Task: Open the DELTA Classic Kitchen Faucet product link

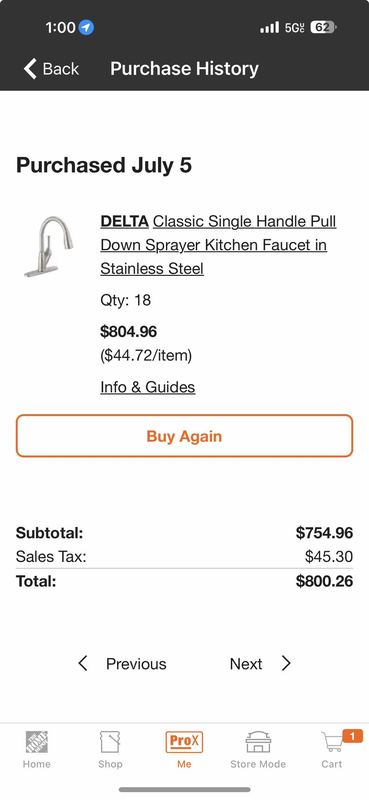Action: point(218,245)
